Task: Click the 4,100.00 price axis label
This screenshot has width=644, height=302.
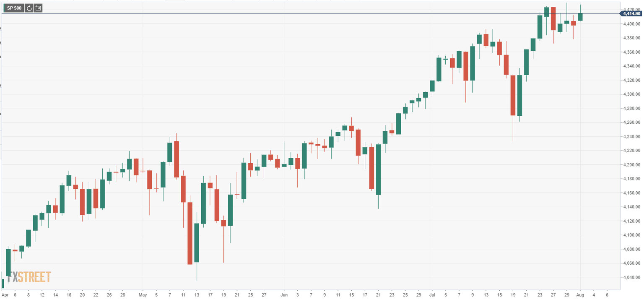Action: [x=631, y=235]
